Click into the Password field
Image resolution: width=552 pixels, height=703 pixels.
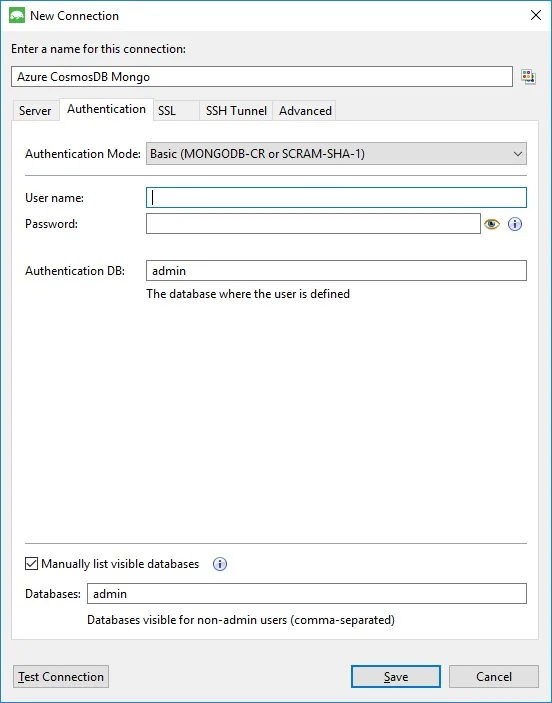313,224
